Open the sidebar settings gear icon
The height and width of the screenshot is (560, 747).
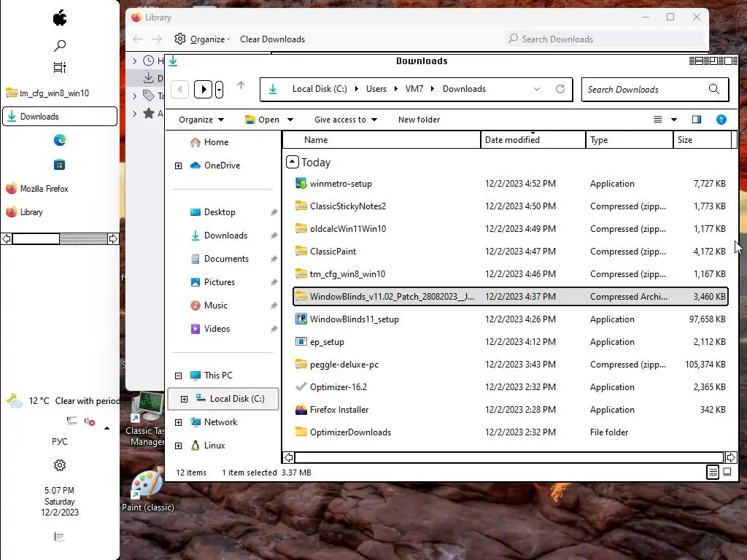pos(60,465)
